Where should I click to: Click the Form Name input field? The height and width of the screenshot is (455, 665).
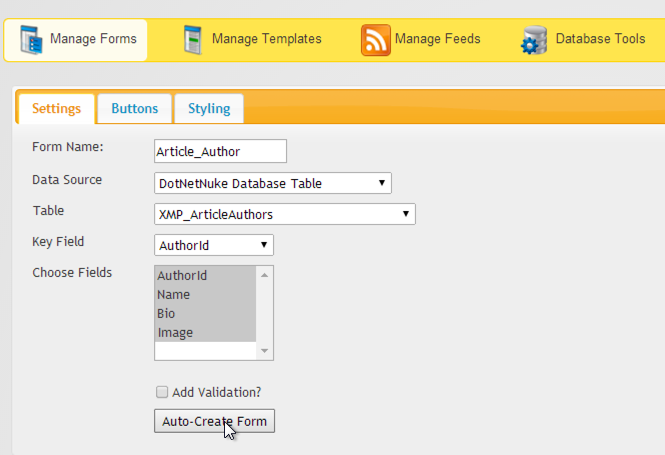pos(220,151)
